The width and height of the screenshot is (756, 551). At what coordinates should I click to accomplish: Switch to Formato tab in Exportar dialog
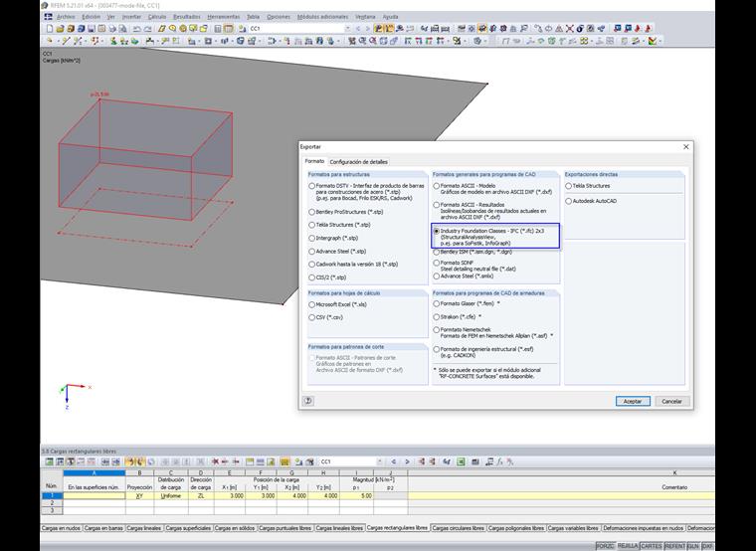pos(314,161)
